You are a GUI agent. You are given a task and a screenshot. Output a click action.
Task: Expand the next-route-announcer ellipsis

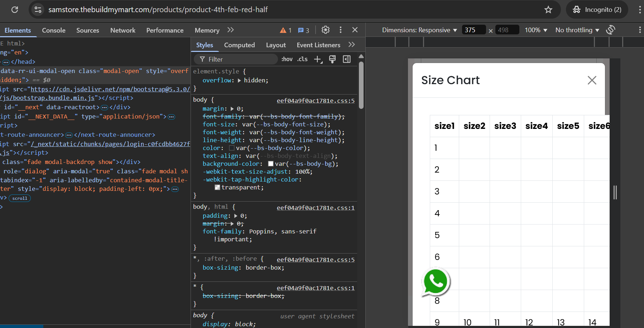point(69,135)
